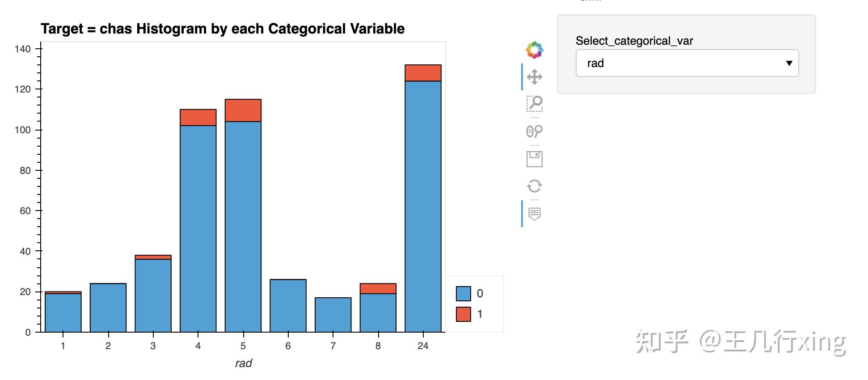The width and height of the screenshot is (868, 380).
Task: Click the red legend swatch for 1
Action: (463, 314)
